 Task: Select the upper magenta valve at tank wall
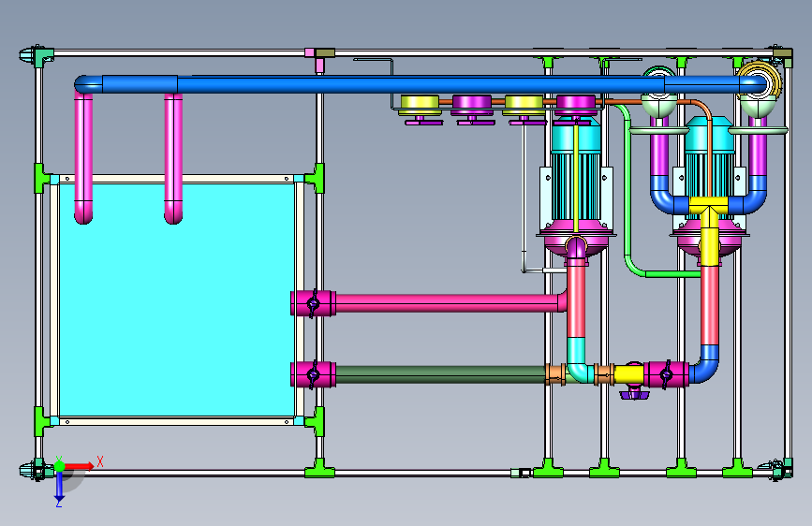pyautogui.click(x=314, y=303)
